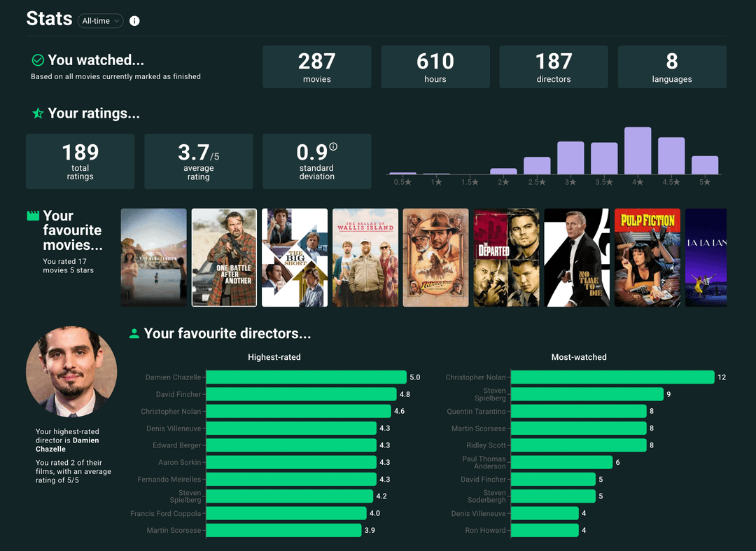Select The Departed movie poster
Image resolution: width=756 pixels, height=551 pixels.
(x=506, y=258)
